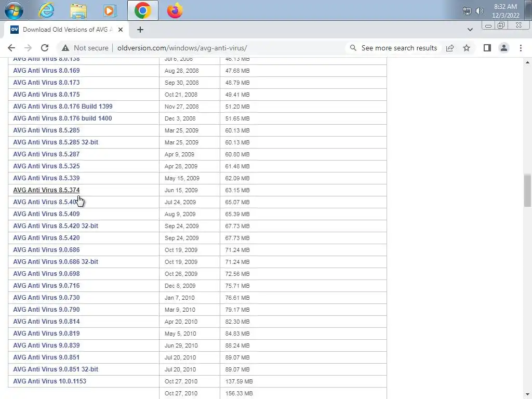Select the Chrome icon in taskbar
Screen dimensions: 532x399
pyautogui.click(x=143, y=10)
